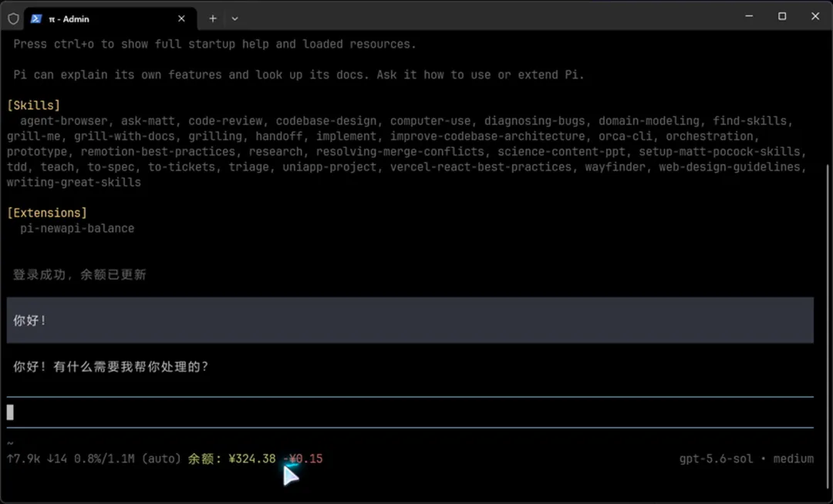Viewport: 833px width, 504px height.
Task: Click the pi-newapi-balance extension name
Action: click(77, 228)
